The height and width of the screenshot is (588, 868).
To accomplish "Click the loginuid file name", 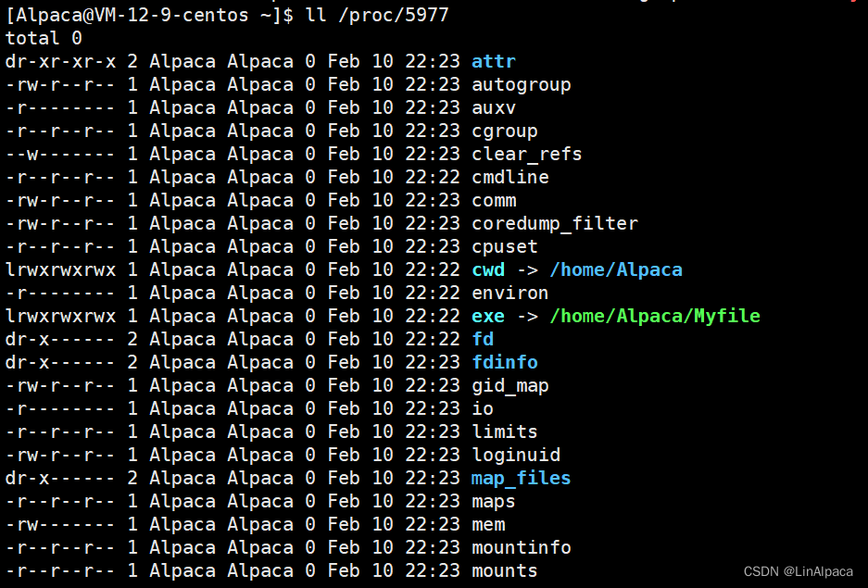I will click(x=515, y=456).
